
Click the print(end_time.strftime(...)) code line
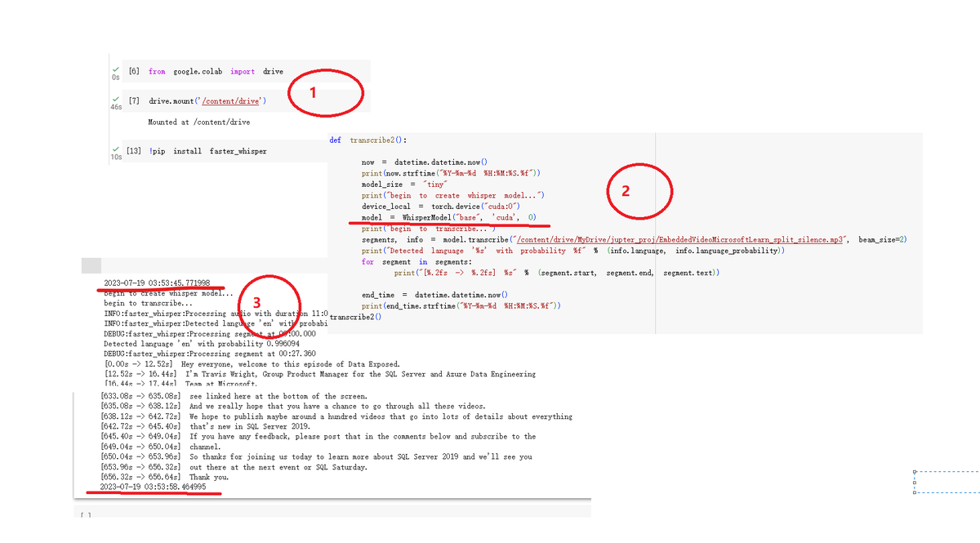(x=461, y=305)
